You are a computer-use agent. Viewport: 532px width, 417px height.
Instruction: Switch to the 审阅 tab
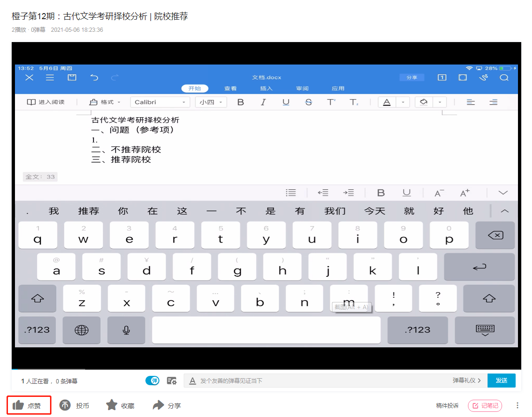302,88
